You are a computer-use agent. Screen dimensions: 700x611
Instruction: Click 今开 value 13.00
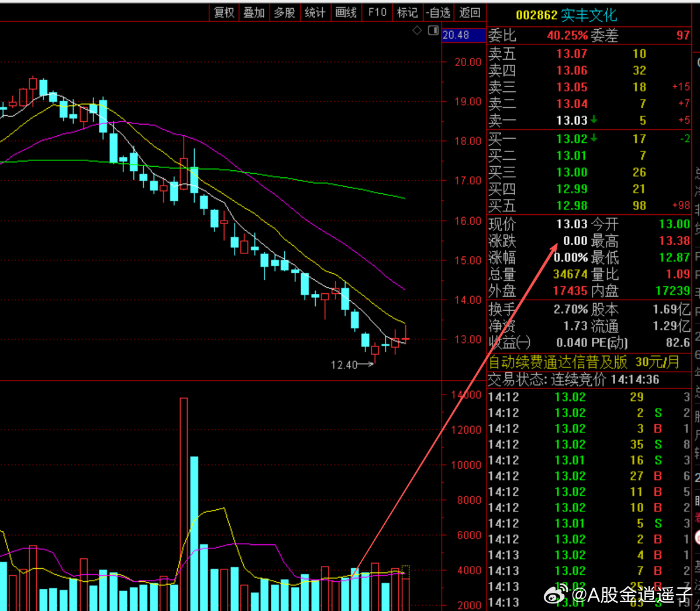(x=674, y=224)
